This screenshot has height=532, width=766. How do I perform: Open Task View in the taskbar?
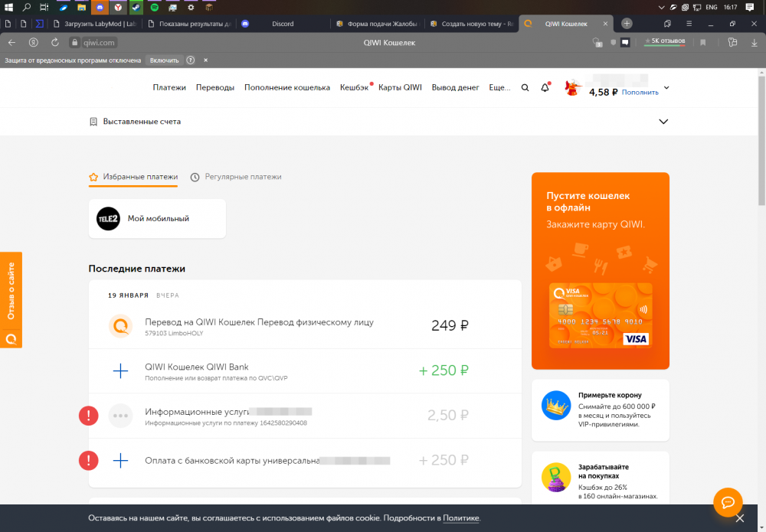click(44, 8)
